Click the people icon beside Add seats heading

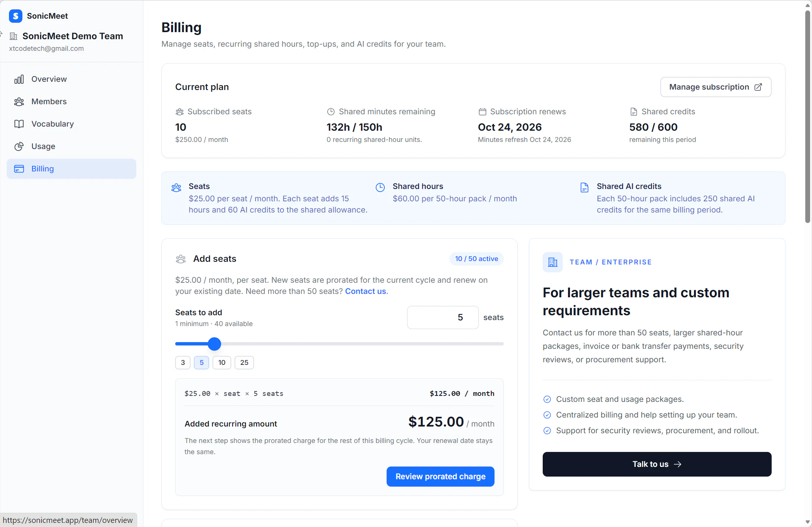pyautogui.click(x=181, y=259)
